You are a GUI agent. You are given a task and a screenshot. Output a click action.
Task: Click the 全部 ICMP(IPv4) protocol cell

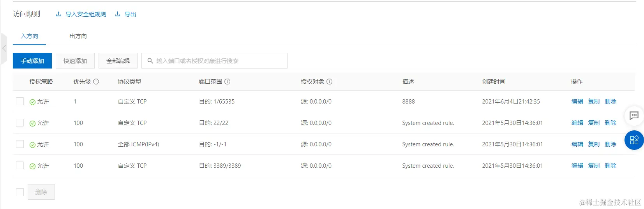[x=139, y=144]
